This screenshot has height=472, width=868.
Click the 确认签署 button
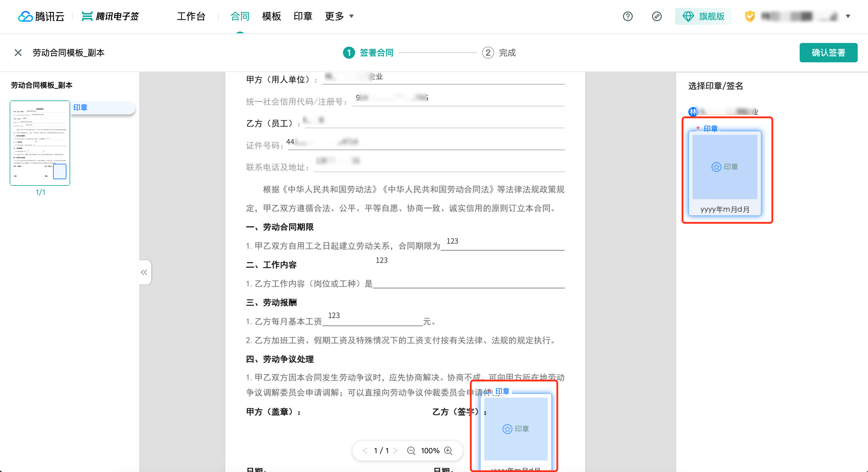[829, 52]
